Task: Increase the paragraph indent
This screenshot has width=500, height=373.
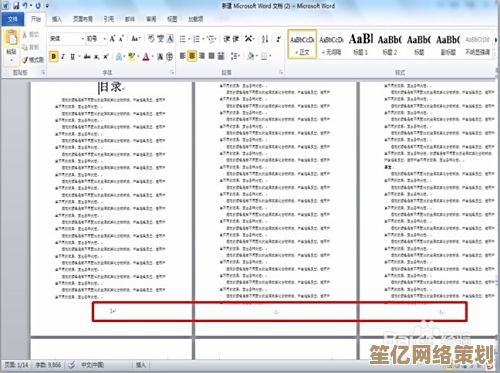Action: [x=236, y=39]
